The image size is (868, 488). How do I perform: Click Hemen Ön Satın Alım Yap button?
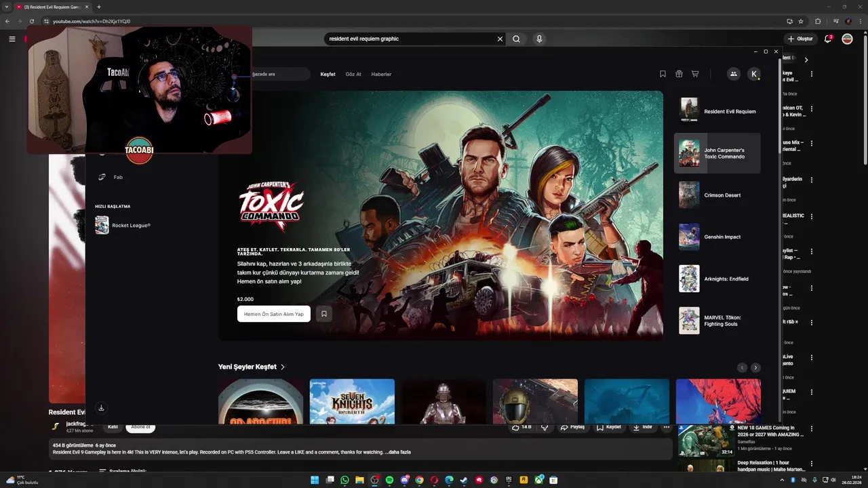pyautogui.click(x=274, y=314)
